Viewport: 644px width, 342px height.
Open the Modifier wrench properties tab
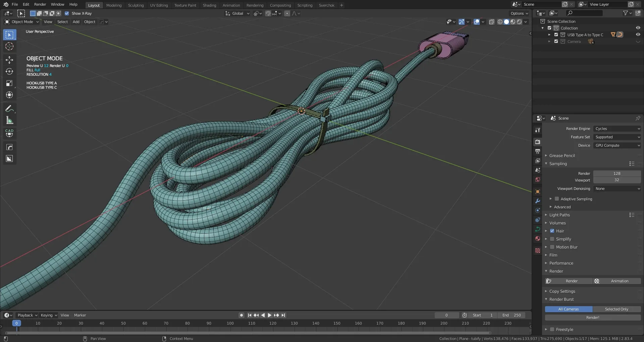[x=538, y=201]
